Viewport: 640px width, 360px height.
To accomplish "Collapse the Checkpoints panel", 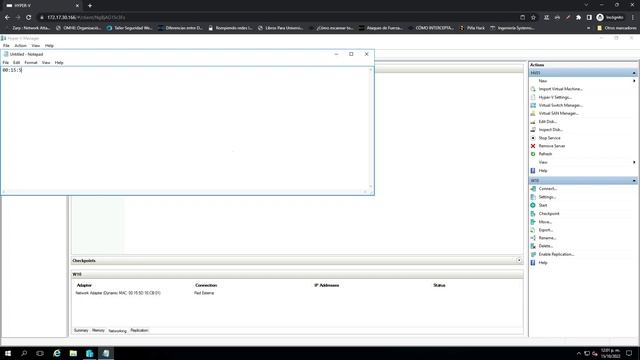I will click(x=519, y=260).
